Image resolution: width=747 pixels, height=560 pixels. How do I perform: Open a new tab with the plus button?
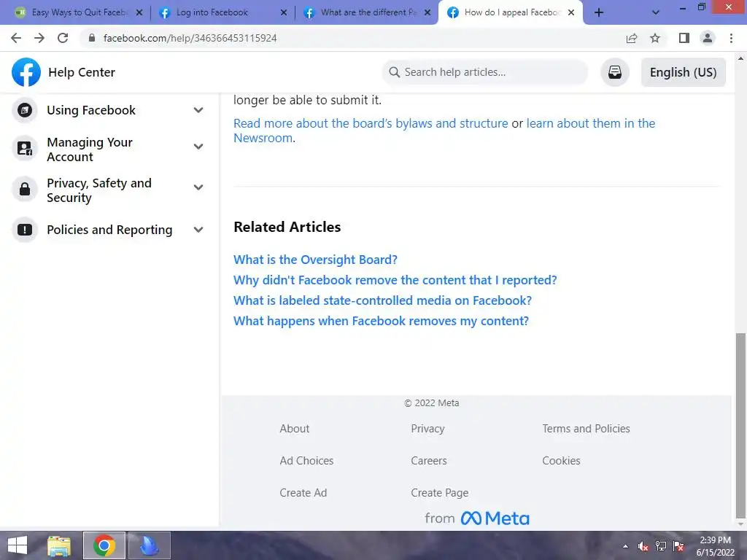click(x=599, y=12)
